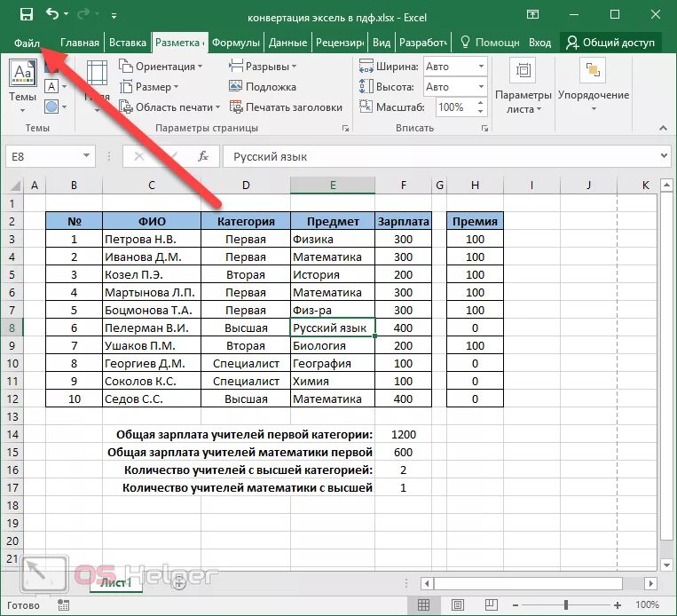Viewport: 677px width, 616px height.
Task: Open the Файл tab
Action: coord(27,43)
